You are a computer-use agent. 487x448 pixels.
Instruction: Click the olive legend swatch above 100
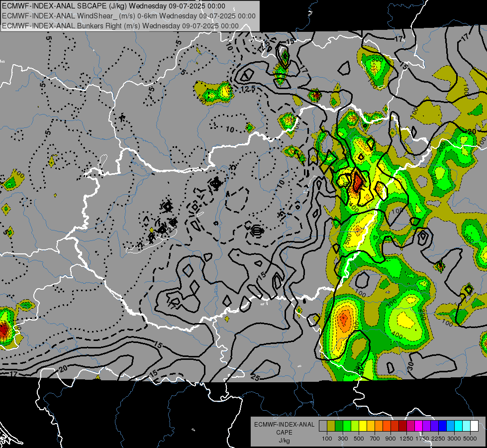(x=331, y=426)
